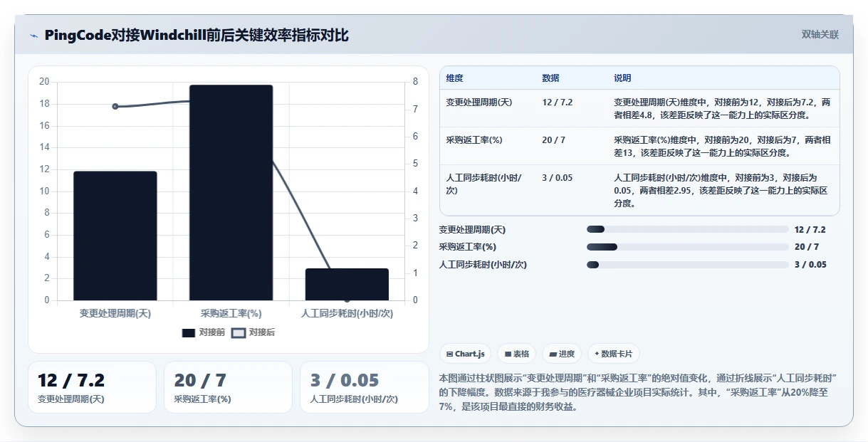Click the 人工同步耗时 bar in chart
Viewport: 868px width, 442px height.
pos(347,285)
